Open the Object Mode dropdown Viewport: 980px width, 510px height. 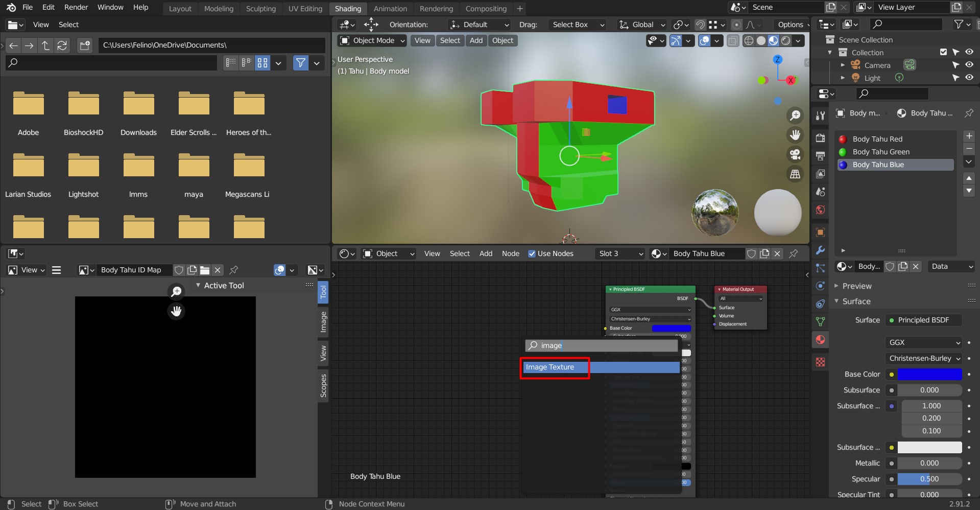372,40
